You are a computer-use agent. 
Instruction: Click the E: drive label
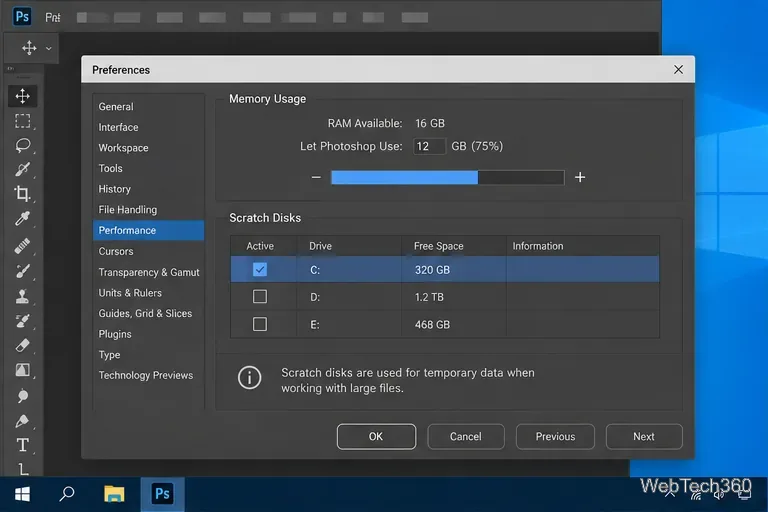coord(315,324)
